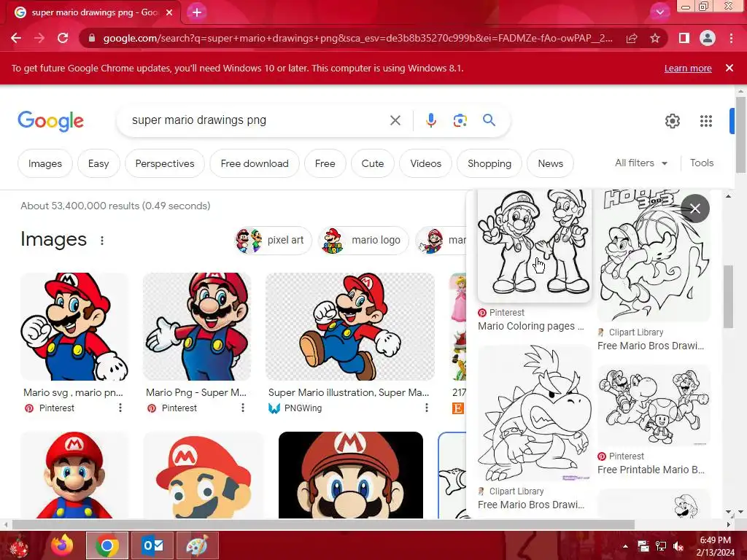Image resolution: width=747 pixels, height=560 pixels.
Task: Open Paint from the taskbar
Action: pyautogui.click(x=197, y=545)
